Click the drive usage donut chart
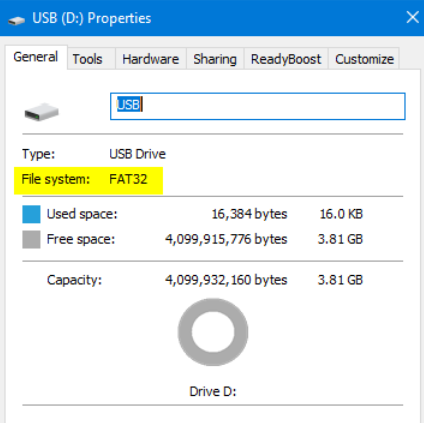Image resolution: width=424 pixels, height=423 pixels. pyautogui.click(x=213, y=332)
